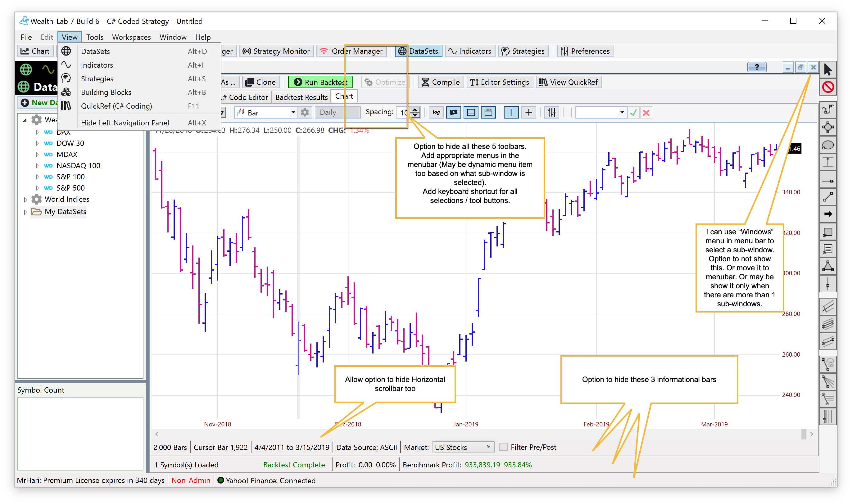Expand the NASDAQ 100 dataset
The image size is (852, 504).
[x=37, y=166]
